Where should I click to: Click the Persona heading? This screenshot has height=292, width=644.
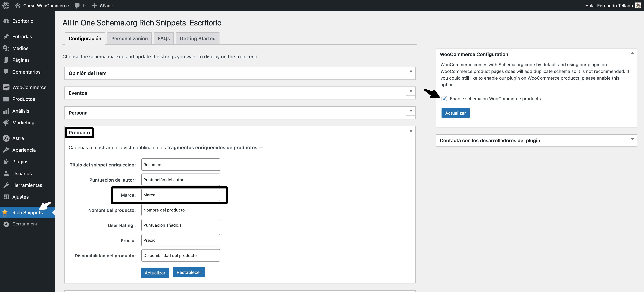78,113
